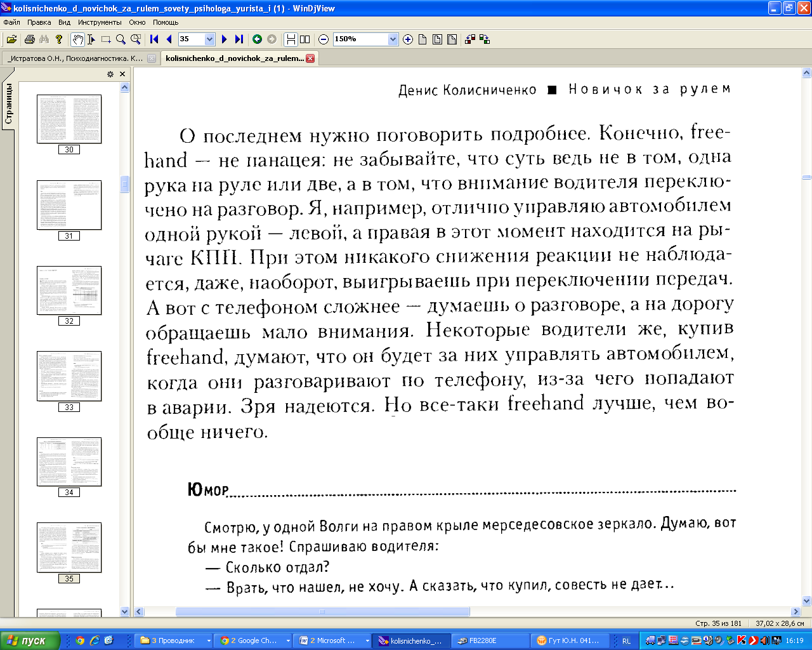Click the yellow question mark help icon
Viewport: 812px width, 650px height.
click(x=59, y=39)
